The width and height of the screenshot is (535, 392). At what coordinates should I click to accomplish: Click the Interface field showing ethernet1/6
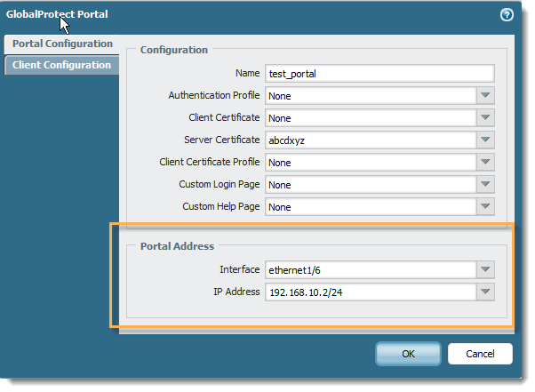point(371,270)
